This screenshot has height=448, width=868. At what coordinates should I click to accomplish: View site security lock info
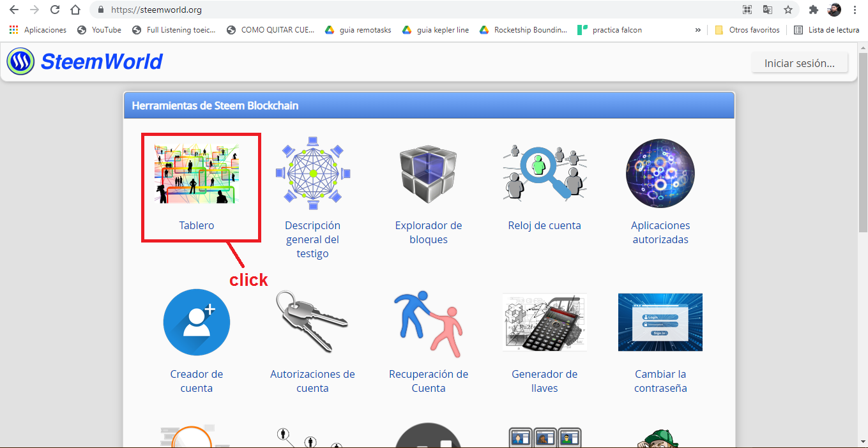(x=101, y=10)
